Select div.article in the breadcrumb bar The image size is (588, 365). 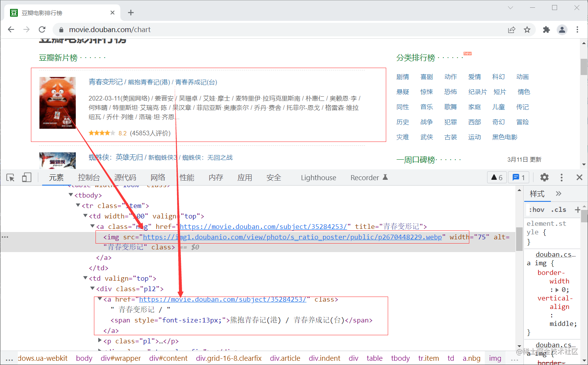pyautogui.click(x=285, y=358)
